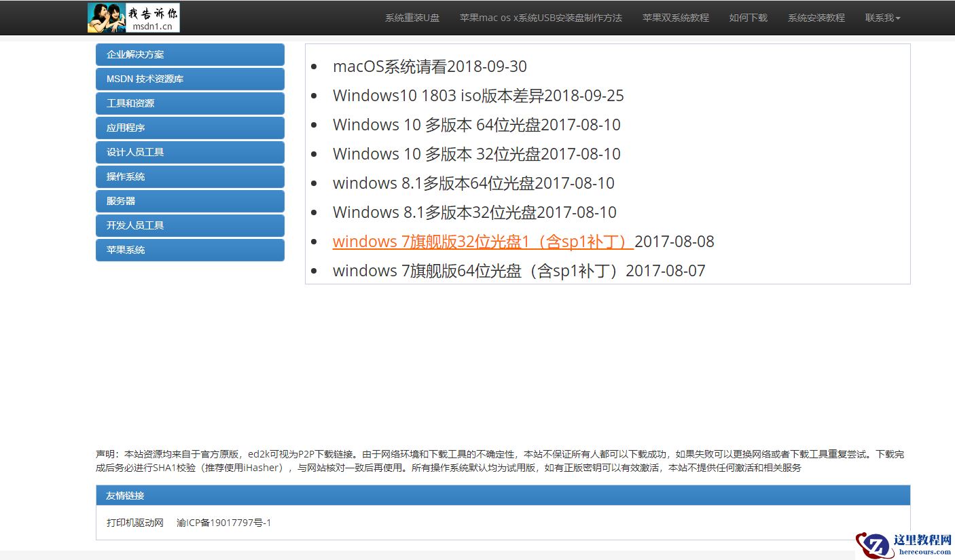
Task: Open the 开发人员工具 section
Action: [190, 225]
